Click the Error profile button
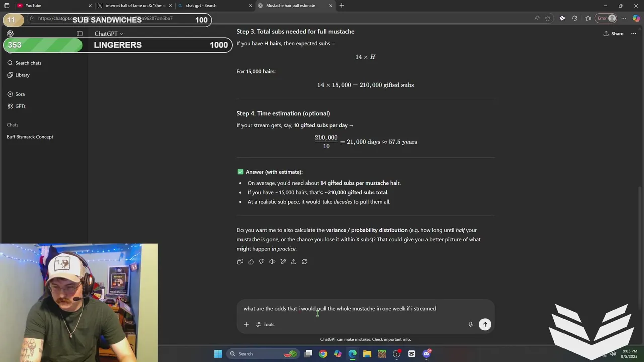This screenshot has height=362, width=644. (x=606, y=18)
